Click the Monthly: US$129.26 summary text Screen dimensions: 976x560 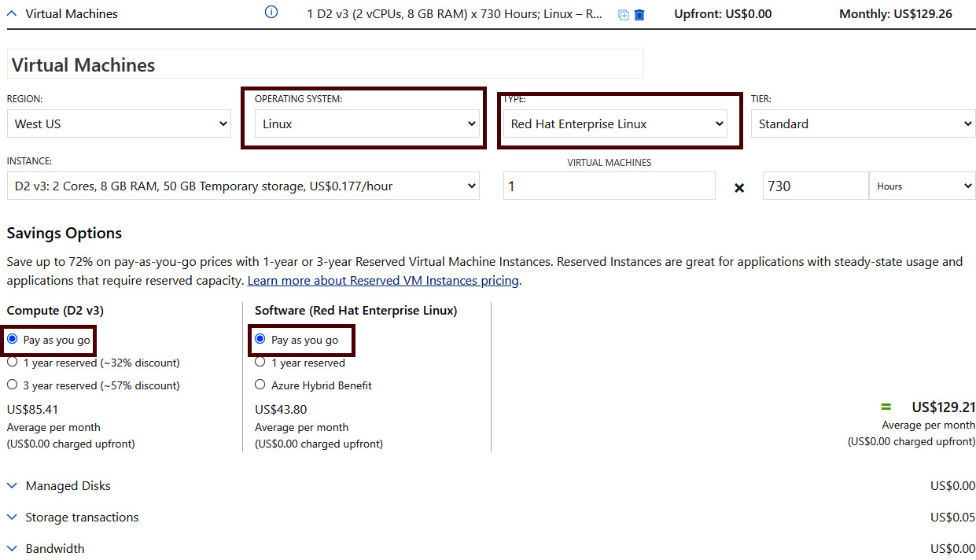(896, 13)
